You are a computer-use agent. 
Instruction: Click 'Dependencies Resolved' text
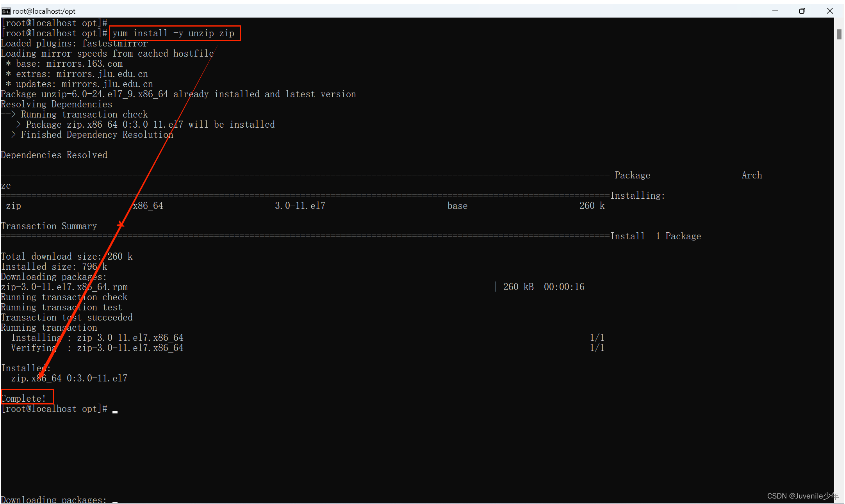[54, 155]
